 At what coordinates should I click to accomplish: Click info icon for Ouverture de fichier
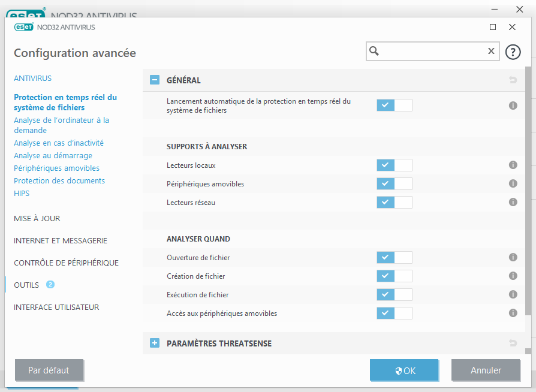[x=513, y=257]
